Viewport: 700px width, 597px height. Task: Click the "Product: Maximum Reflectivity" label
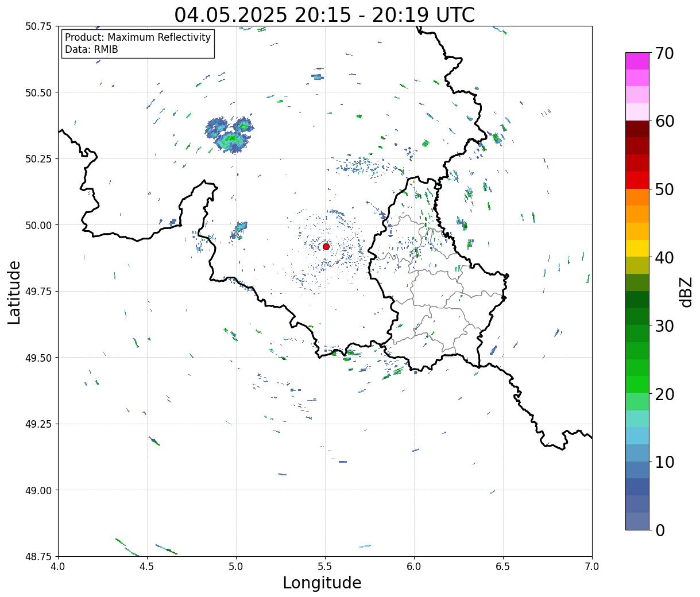(x=138, y=37)
